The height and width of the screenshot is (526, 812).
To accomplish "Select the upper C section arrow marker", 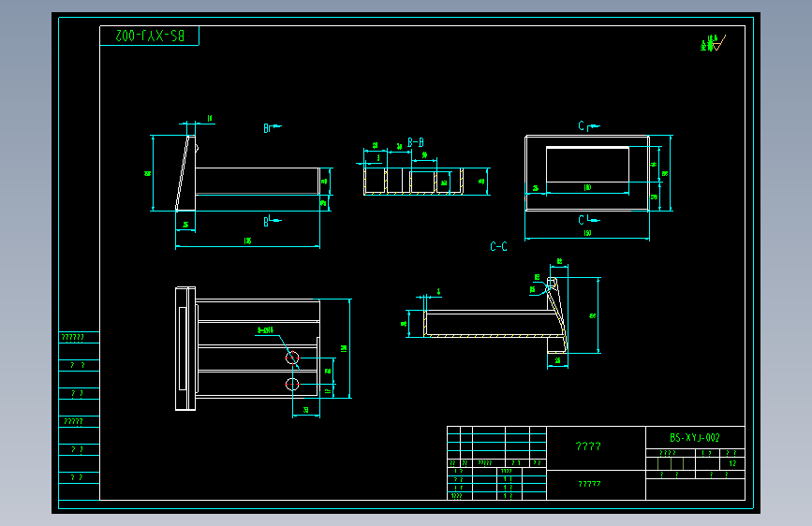I will [589, 125].
